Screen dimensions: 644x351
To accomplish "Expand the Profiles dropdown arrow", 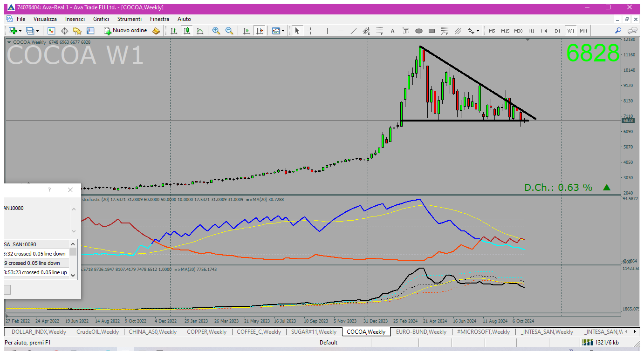I will click(x=38, y=31).
